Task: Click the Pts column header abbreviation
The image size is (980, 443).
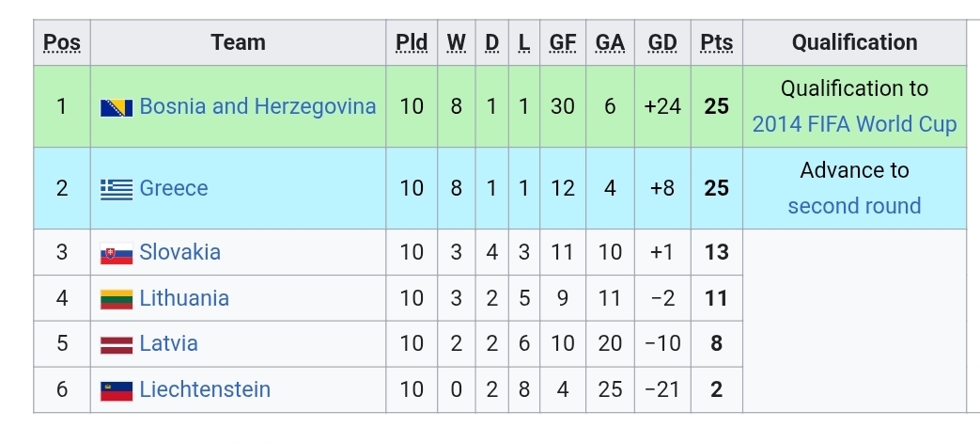Action: click(716, 42)
